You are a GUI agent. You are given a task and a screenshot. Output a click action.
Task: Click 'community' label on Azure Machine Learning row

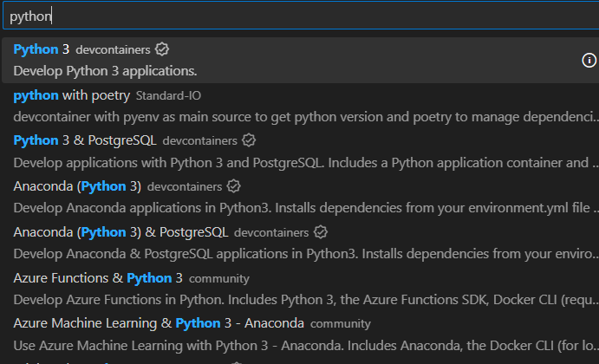(x=341, y=324)
